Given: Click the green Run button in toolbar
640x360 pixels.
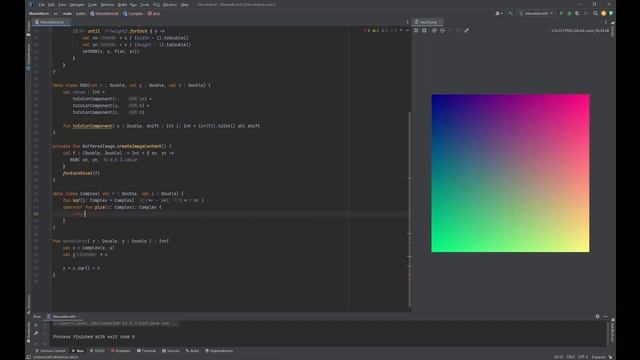Looking at the screenshot, I should (562, 13).
